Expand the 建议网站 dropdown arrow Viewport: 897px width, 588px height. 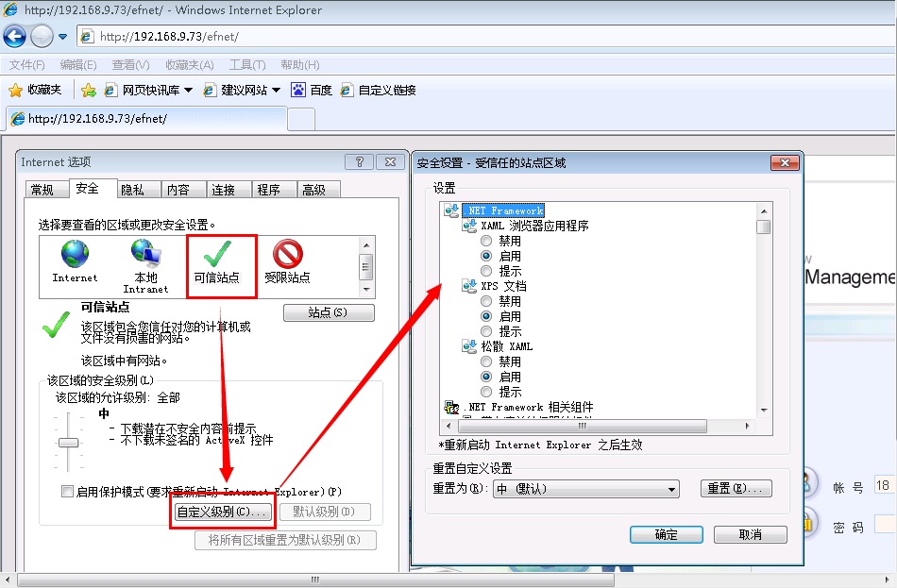point(276,91)
